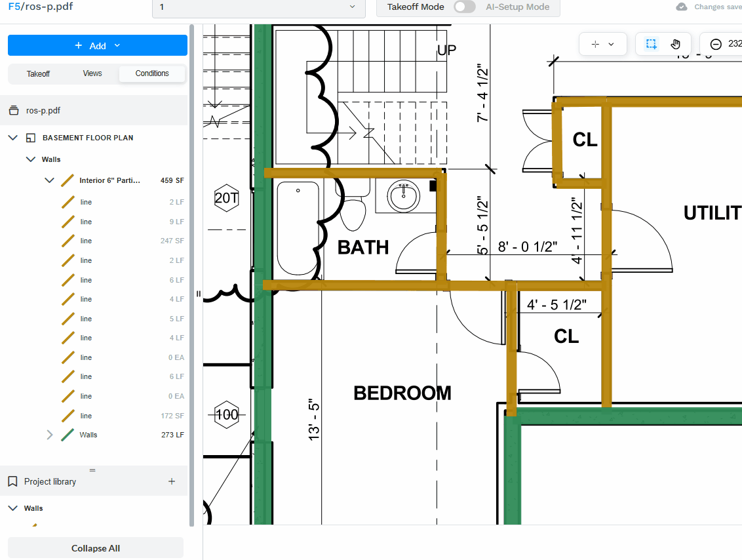Click the plus icon beside Project library
Screen dimensions: 742x560
(172, 481)
